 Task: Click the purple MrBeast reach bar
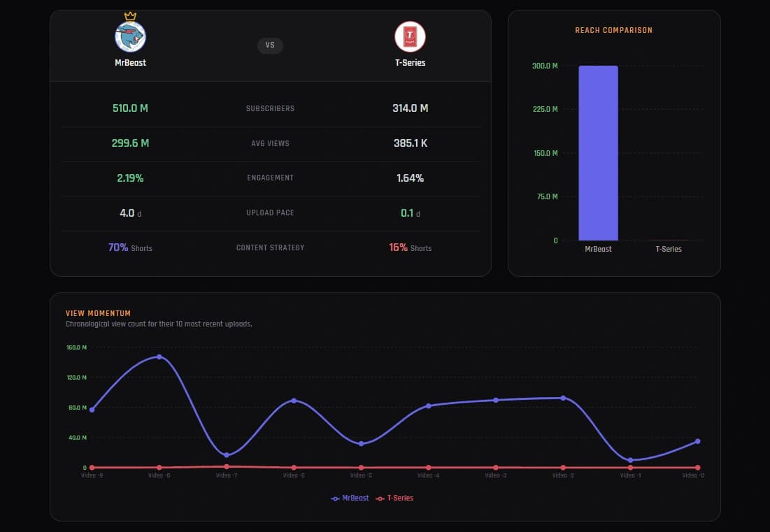[x=598, y=153]
